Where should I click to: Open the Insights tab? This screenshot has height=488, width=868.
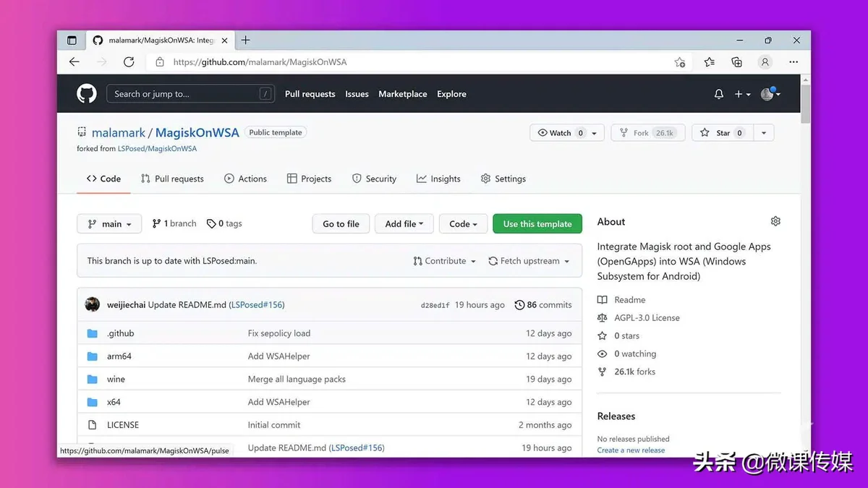[x=438, y=179]
